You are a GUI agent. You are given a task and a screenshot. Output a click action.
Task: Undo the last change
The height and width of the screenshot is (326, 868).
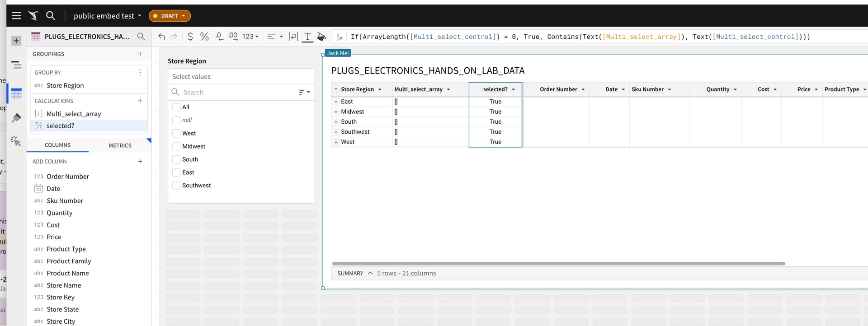(161, 37)
